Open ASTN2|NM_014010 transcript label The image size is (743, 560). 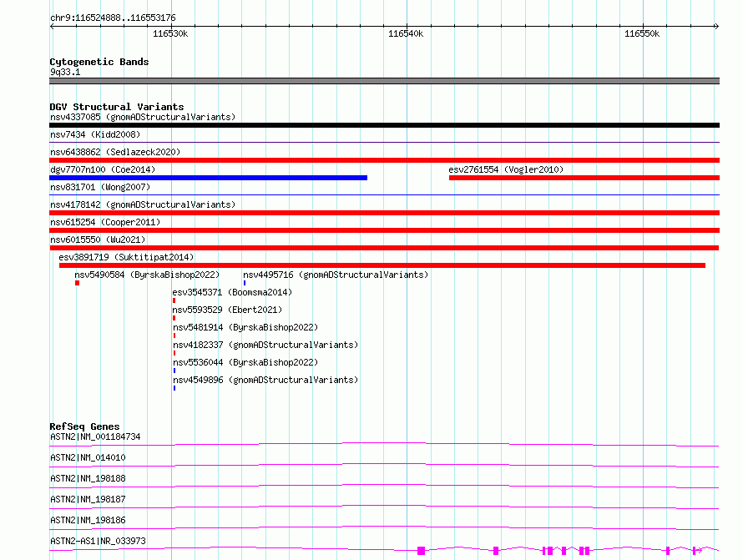(88, 457)
